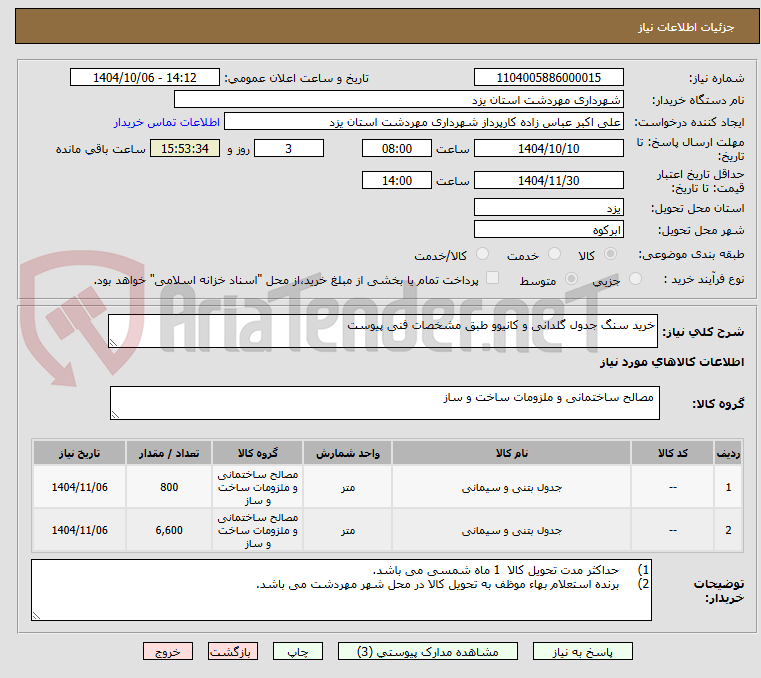
Task: Click the requester field علی اکبر عباس زاده
Action: click(x=424, y=121)
